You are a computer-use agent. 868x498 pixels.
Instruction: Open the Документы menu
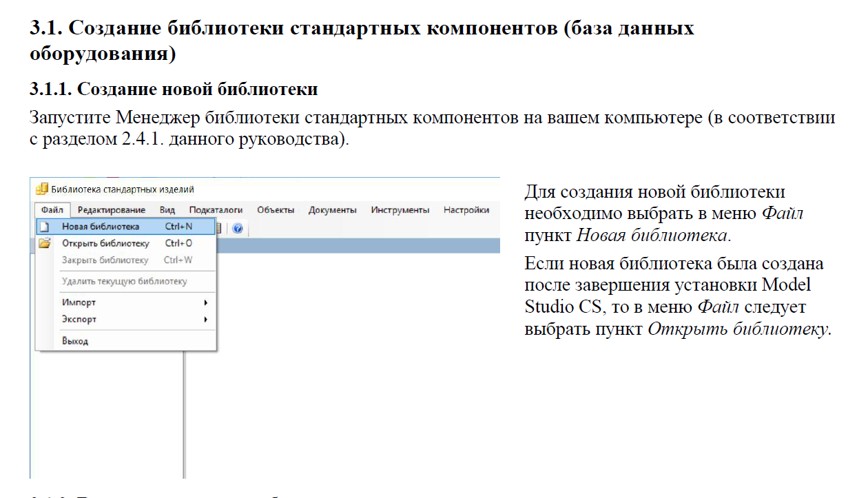coord(332,210)
